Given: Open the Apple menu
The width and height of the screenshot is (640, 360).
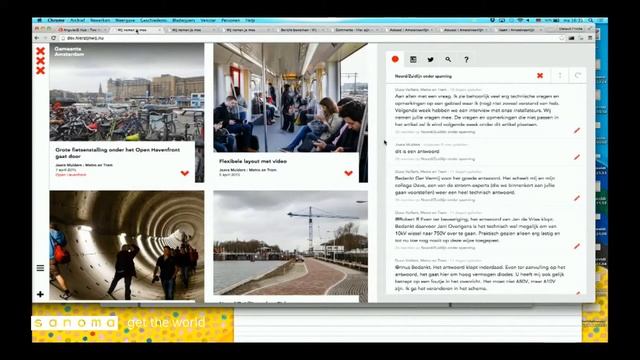Looking at the screenshot, I should (x=39, y=20).
